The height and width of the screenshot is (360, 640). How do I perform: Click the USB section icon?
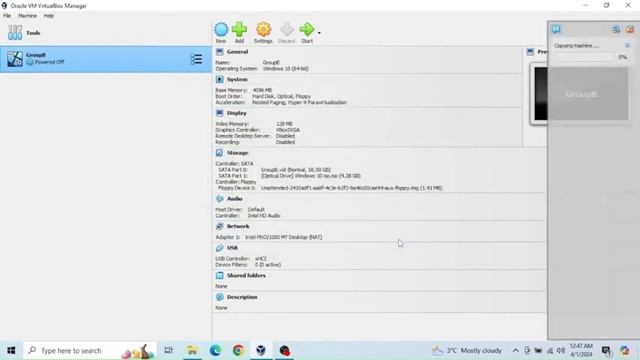220,248
